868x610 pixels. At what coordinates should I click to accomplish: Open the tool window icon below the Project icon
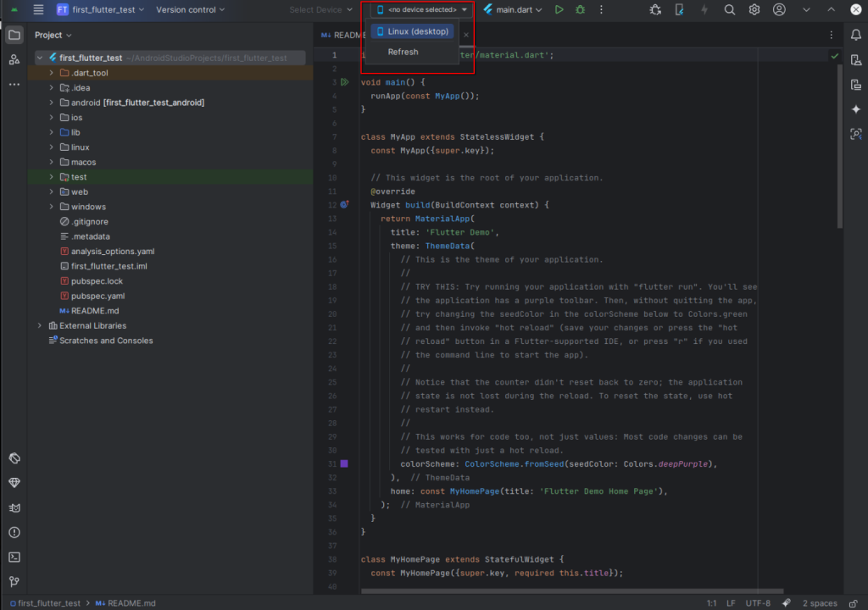[14, 59]
